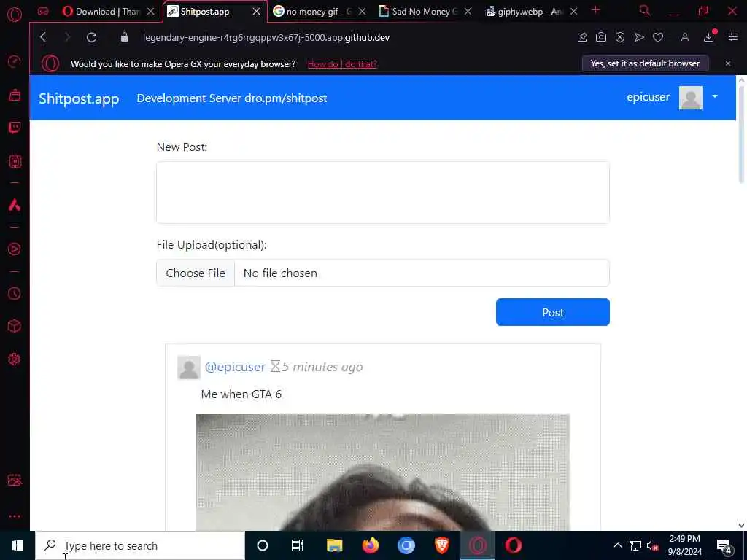Click the 'How do I do that?' link
The width and height of the screenshot is (747, 560).
pos(342,64)
